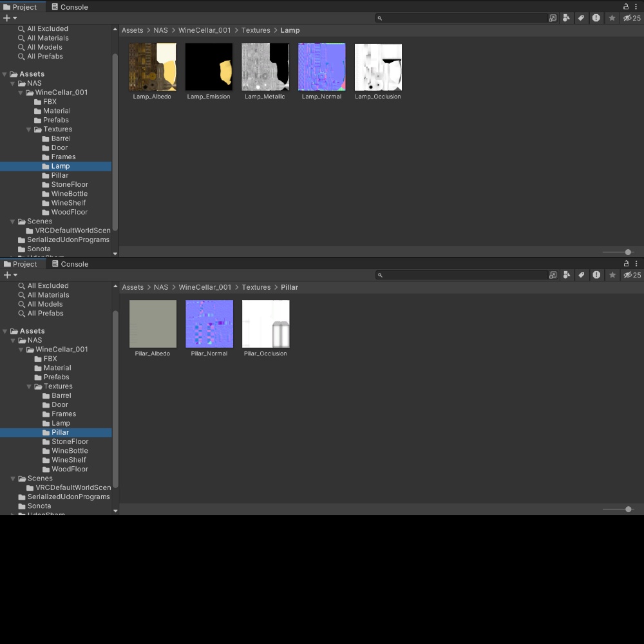Search by type icon in lower Project panel
The width and height of the screenshot is (644, 644).
click(x=567, y=275)
